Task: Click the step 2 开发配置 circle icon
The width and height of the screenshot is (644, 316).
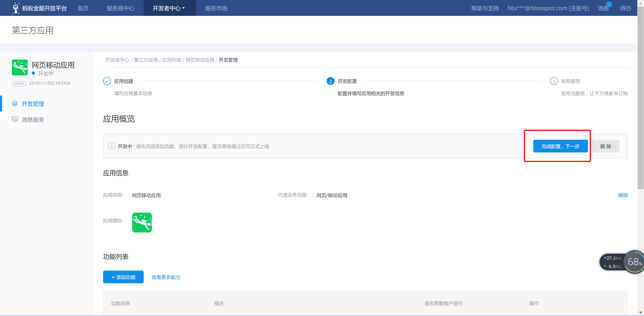Action: [330, 81]
